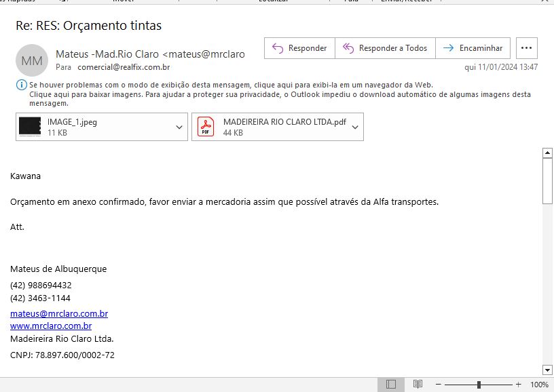Click Responder a Todos button
Viewport: 554px width, 392px height.
point(385,48)
